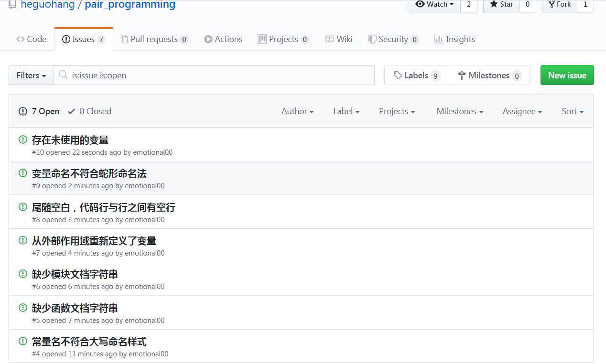Open issue 缺少函数文档字符串
The height and width of the screenshot is (364, 606).
click(75, 308)
